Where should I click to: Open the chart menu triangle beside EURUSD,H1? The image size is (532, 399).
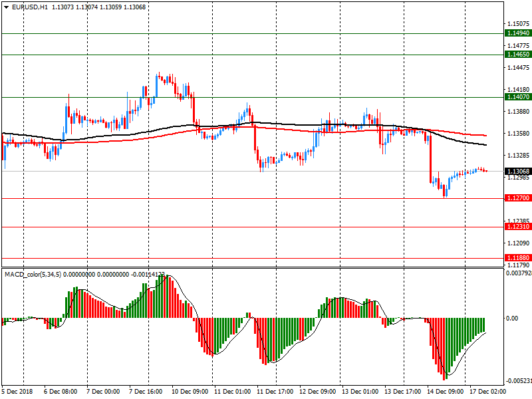6,7
